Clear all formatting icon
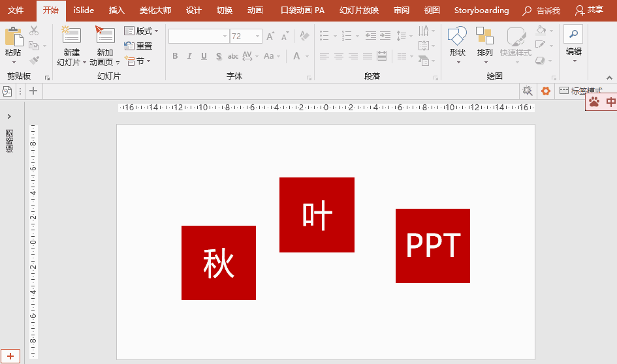This screenshot has width=617, height=364. point(304,36)
